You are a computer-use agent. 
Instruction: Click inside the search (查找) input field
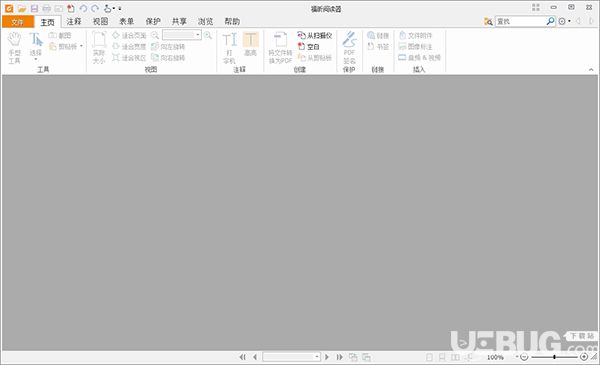pos(521,21)
